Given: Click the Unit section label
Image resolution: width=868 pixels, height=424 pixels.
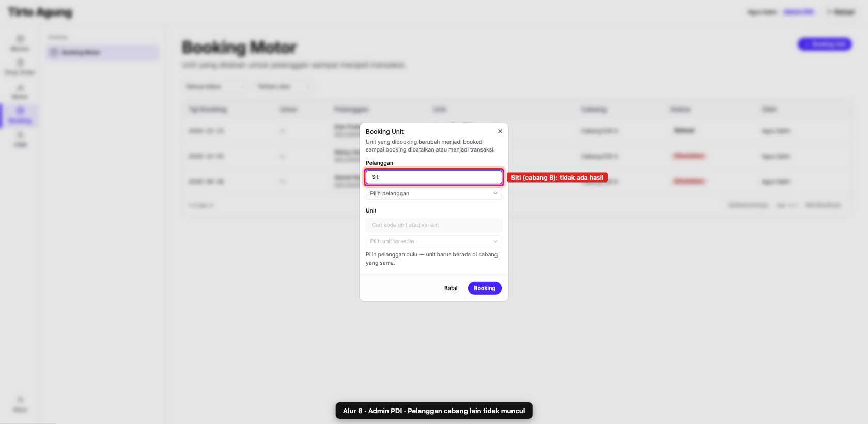Looking at the screenshot, I should (x=371, y=210).
